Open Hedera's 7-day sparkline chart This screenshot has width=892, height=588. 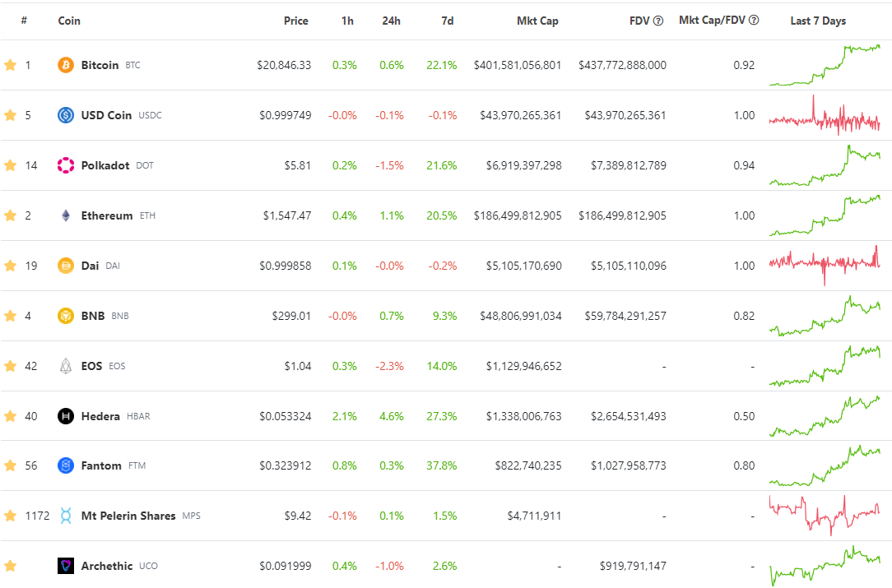pyautogui.click(x=825, y=416)
